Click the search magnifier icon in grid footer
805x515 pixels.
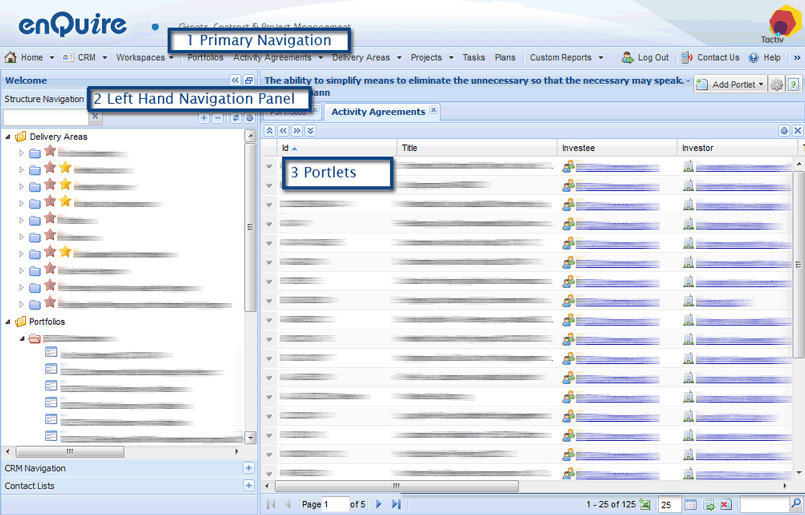[796, 505]
